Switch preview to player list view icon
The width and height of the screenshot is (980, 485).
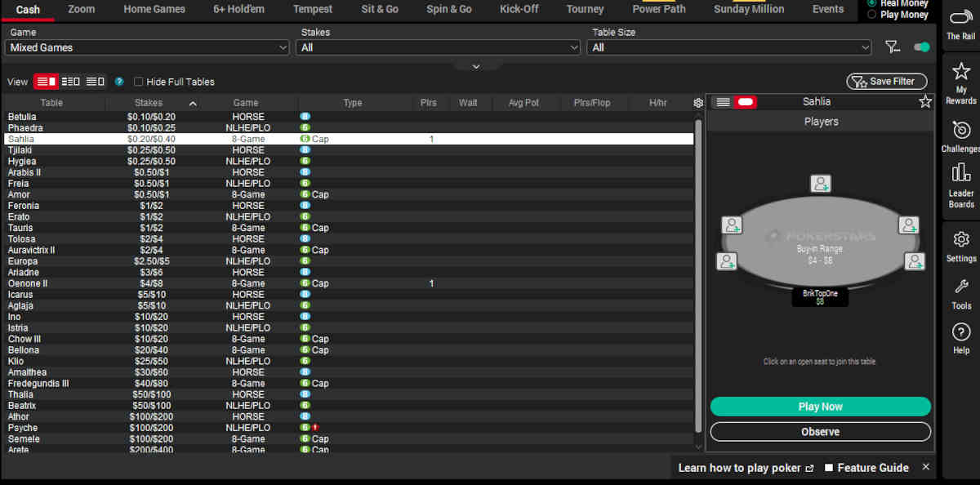pos(723,102)
